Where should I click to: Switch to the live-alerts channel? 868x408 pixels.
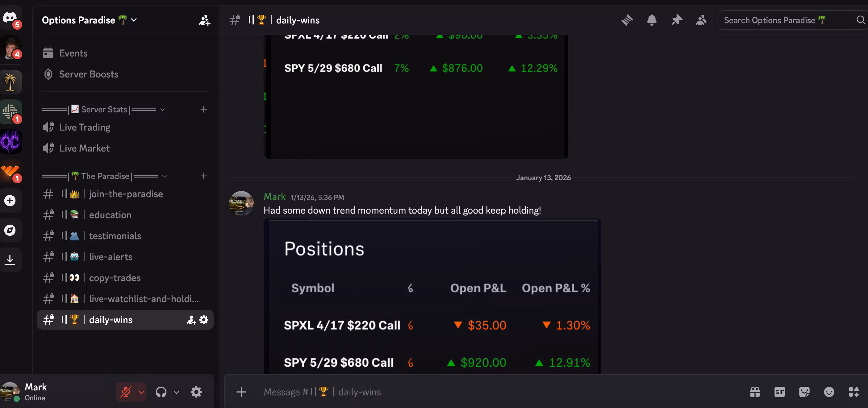point(111,257)
